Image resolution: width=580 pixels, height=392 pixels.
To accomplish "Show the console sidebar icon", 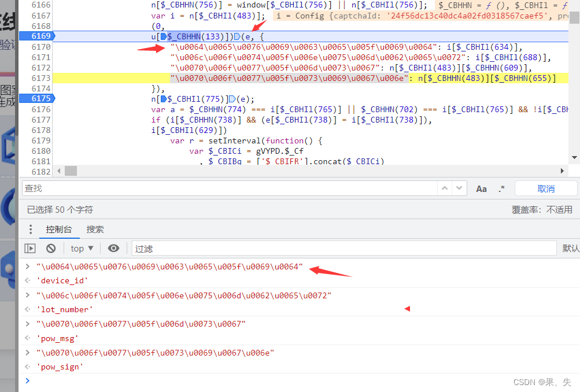I will point(30,249).
